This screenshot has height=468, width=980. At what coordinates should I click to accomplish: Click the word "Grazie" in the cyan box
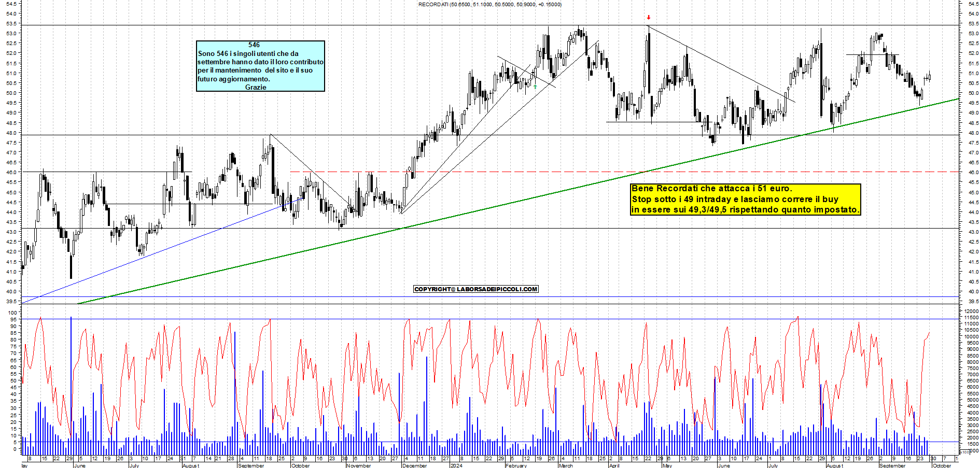[x=256, y=87]
